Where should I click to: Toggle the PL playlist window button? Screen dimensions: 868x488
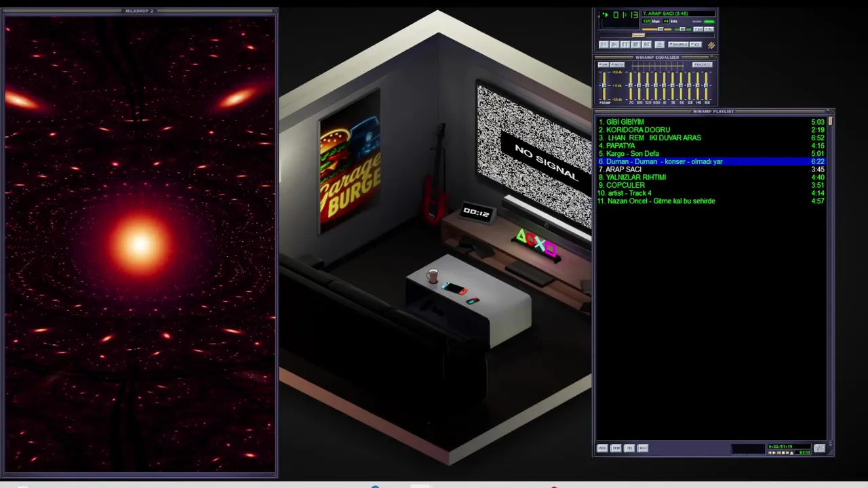[x=709, y=29]
